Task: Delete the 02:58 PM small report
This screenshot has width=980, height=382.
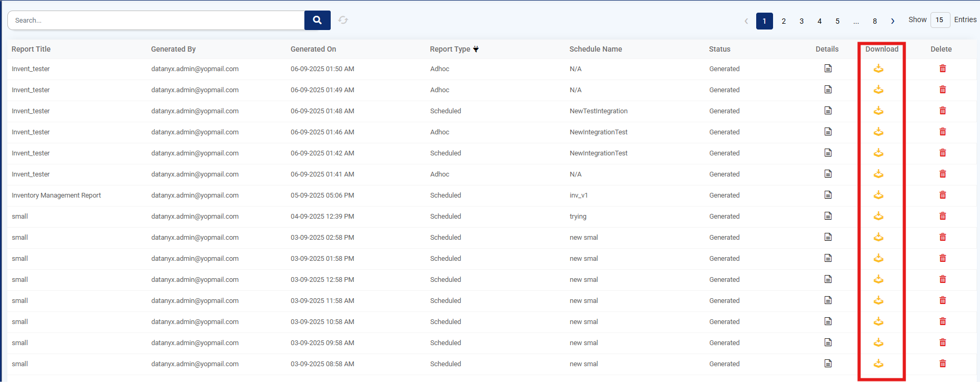Action: [943, 237]
